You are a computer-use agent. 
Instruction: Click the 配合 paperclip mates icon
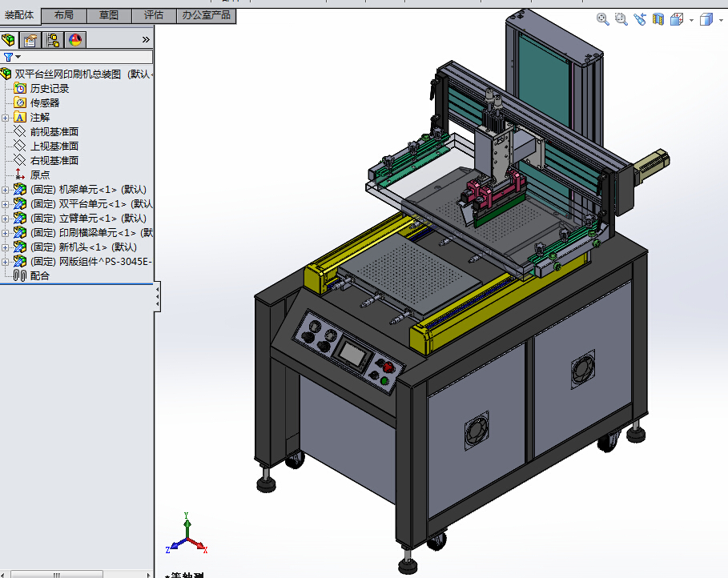[x=19, y=275]
